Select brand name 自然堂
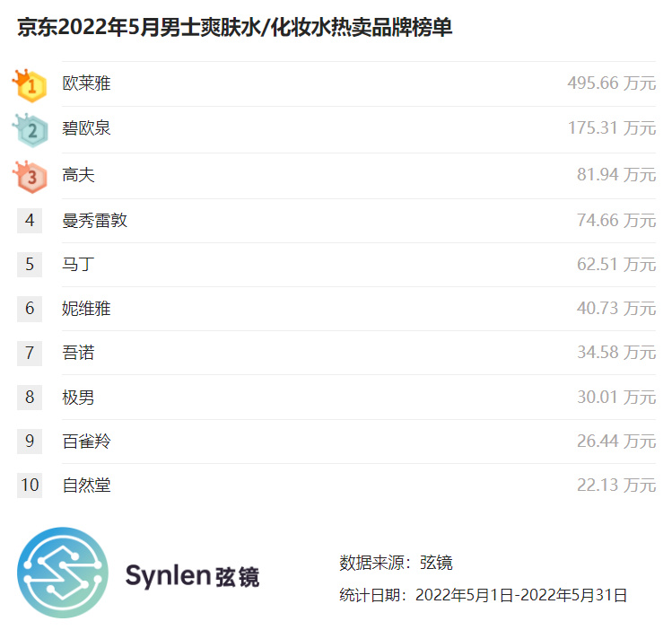The width and height of the screenshot is (672, 630). coord(86,486)
